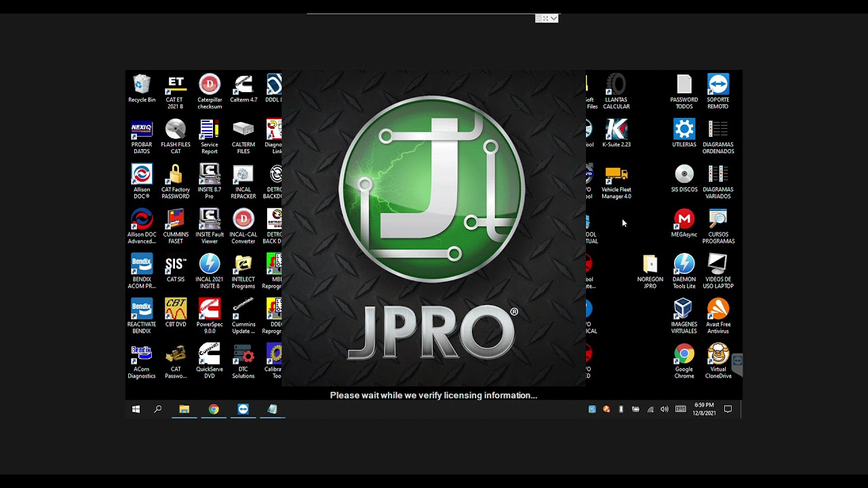The image size is (868, 488).
Task: Launch MEGAsync from the desktop
Action: point(684,224)
